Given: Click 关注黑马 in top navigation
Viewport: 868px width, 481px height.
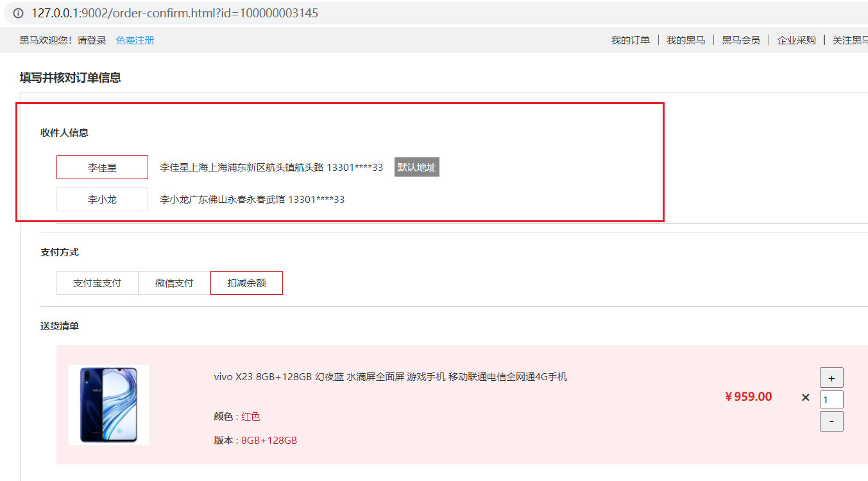Looking at the screenshot, I should [x=849, y=40].
